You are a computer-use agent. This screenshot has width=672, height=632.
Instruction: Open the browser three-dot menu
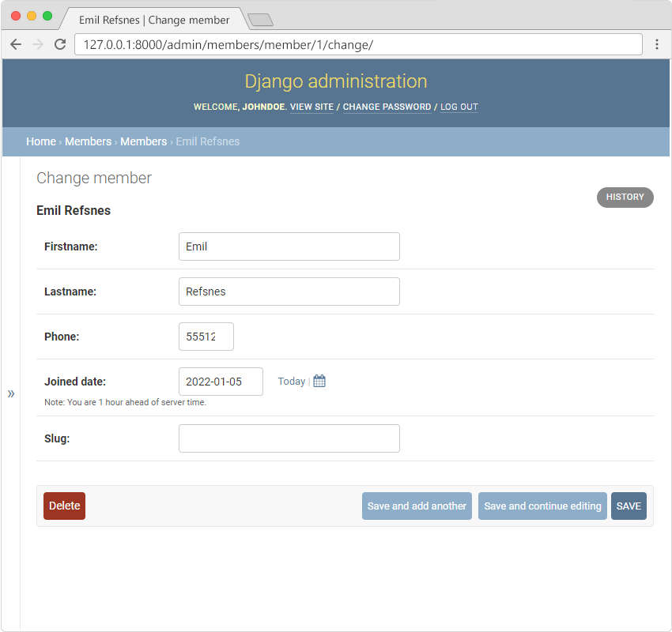[x=656, y=44]
